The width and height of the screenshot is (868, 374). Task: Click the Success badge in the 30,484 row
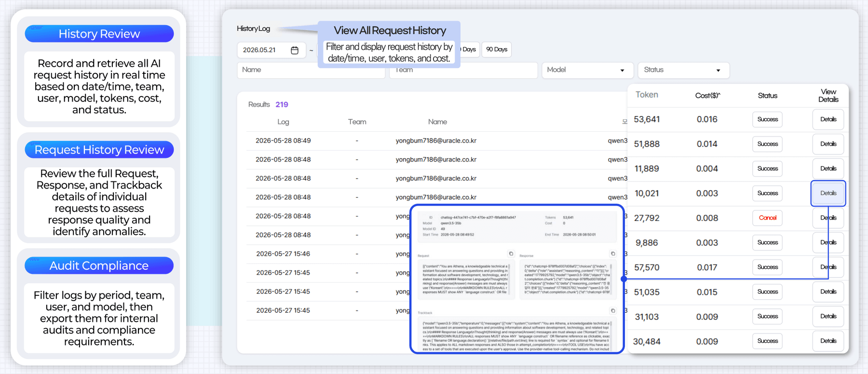click(767, 341)
